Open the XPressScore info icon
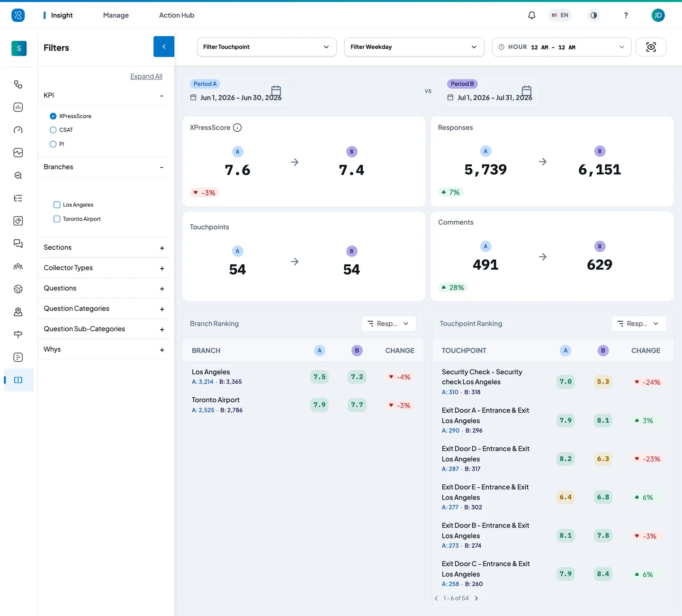Screen dimensions: 682x616 pyautogui.click(x=238, y=127)
